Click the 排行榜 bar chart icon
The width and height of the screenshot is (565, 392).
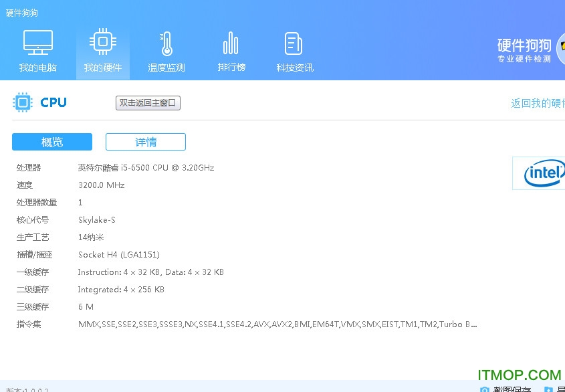tap(231, 43)
